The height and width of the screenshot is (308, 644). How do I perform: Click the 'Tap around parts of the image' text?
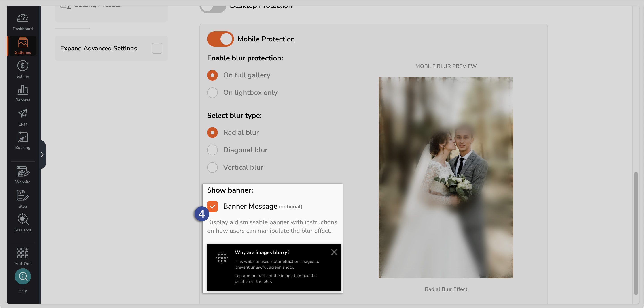point(275,278)
